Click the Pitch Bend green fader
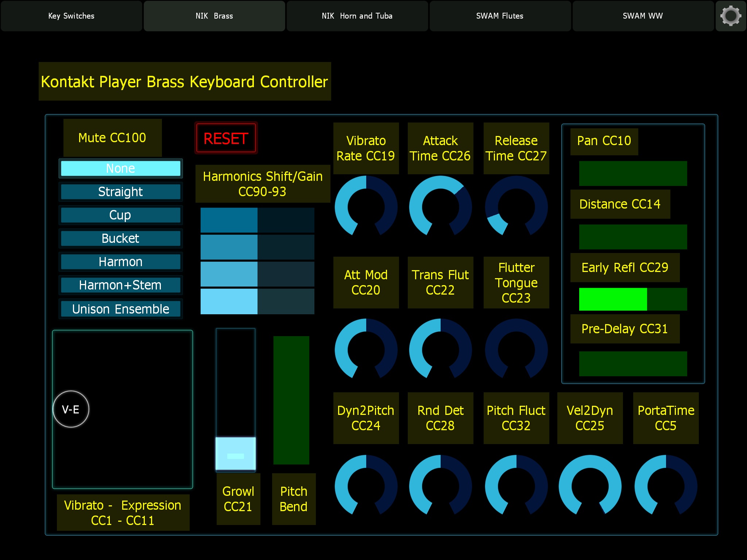Image resolution: width=747 pixels, height=560 pixels. pos(291,400)
